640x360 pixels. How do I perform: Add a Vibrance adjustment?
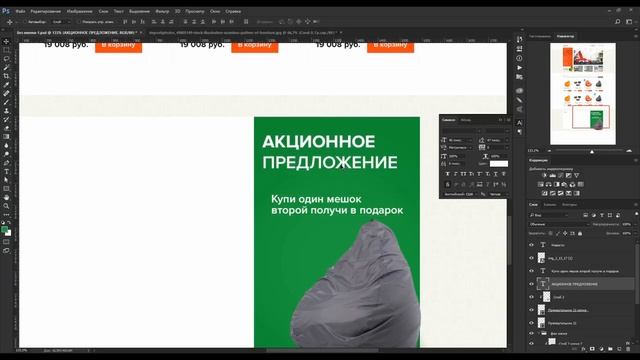pos(577,176)
